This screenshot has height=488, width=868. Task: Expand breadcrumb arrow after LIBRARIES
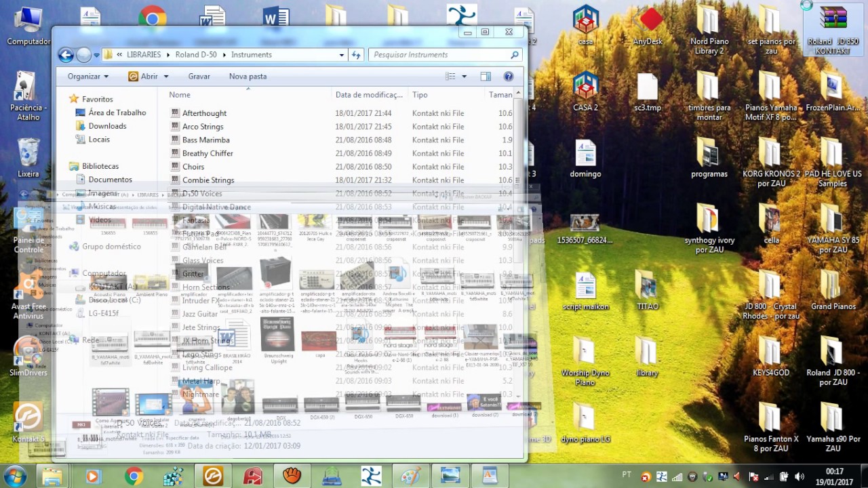pos(168,55)
